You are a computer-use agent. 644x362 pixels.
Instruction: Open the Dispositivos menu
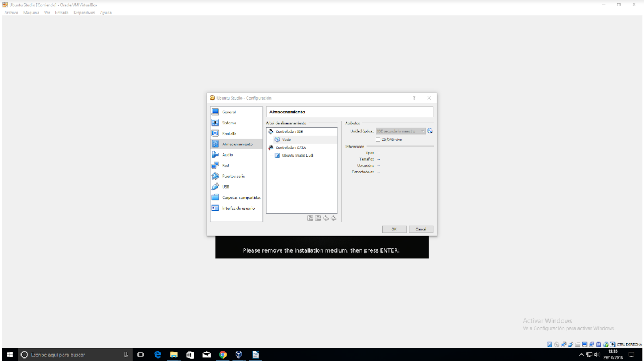[x=84, y=13]
